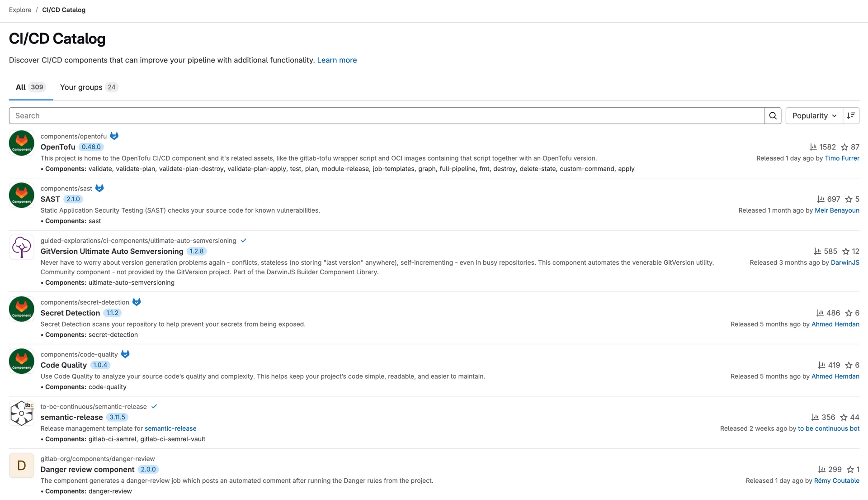
Task: Click the star icon on OpenTofu row
Action: [x=844, y=147]
